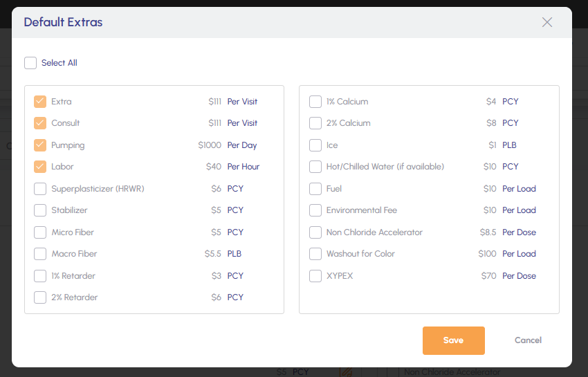Uncheck the Labor checkbox
Image resolution: width=588 pixels, height=377 pixels.
pyautogui.click(x=40, y=167)
